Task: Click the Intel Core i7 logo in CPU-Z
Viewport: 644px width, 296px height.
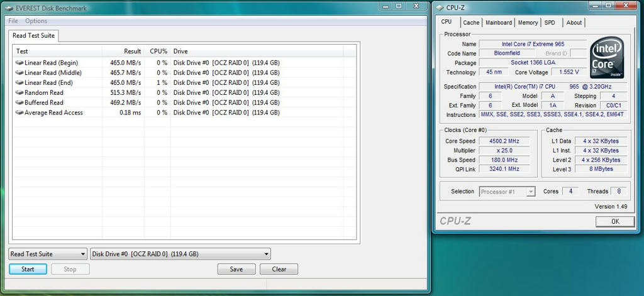Action: point(607,58)
